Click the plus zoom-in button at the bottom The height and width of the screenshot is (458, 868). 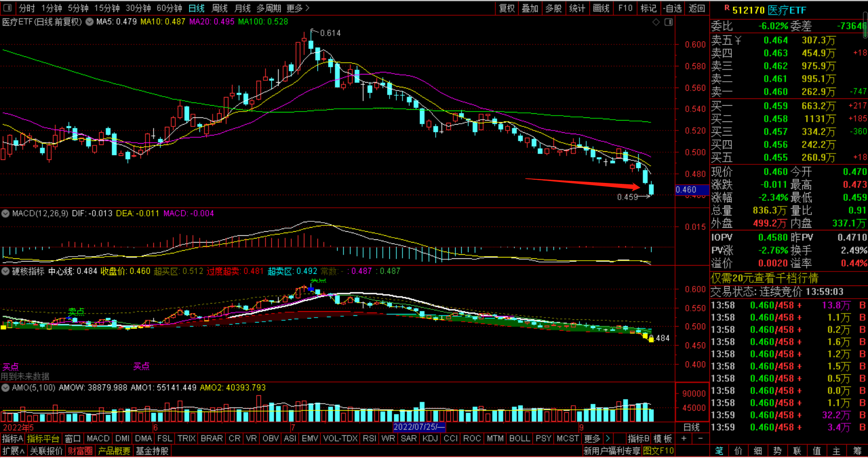(684, 439)
